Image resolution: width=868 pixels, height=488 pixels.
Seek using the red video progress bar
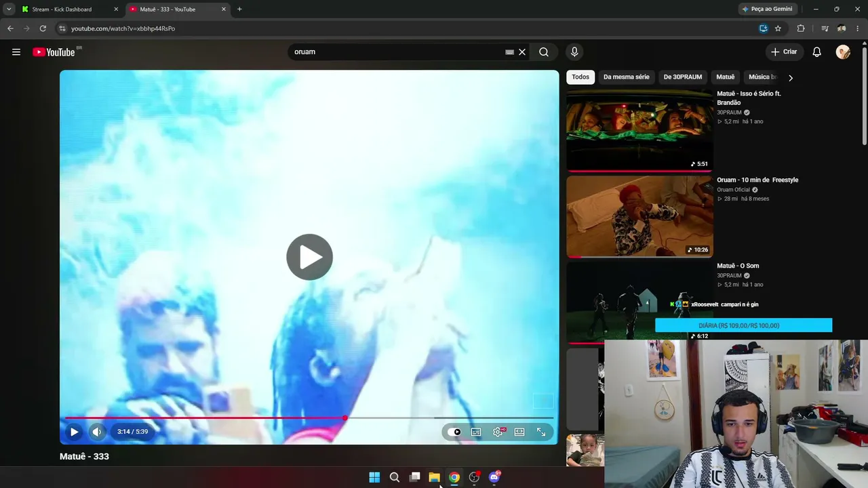click(309, 418)
